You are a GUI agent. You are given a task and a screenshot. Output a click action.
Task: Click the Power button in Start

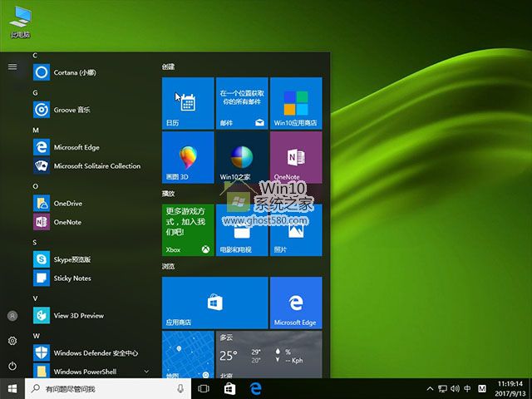pos(12,366)
